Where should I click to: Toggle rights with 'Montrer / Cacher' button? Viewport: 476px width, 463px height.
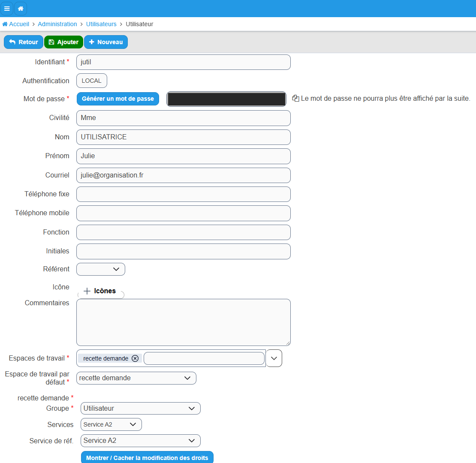[147, 457]
